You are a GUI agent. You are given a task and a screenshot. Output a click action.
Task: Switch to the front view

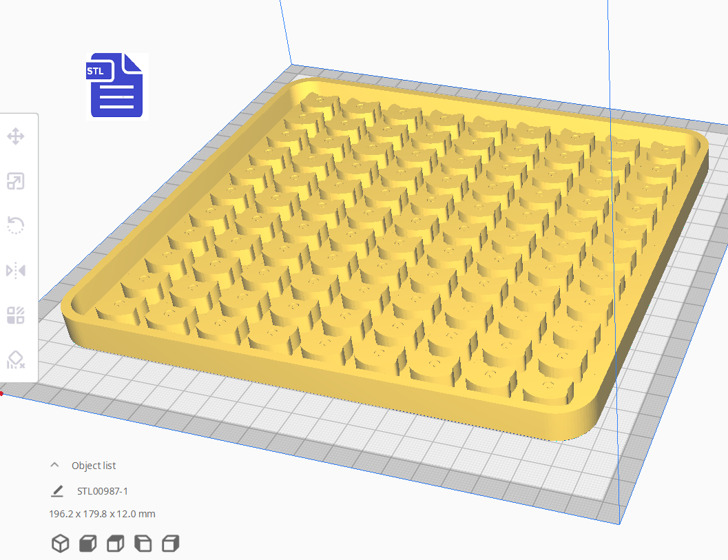88,543
